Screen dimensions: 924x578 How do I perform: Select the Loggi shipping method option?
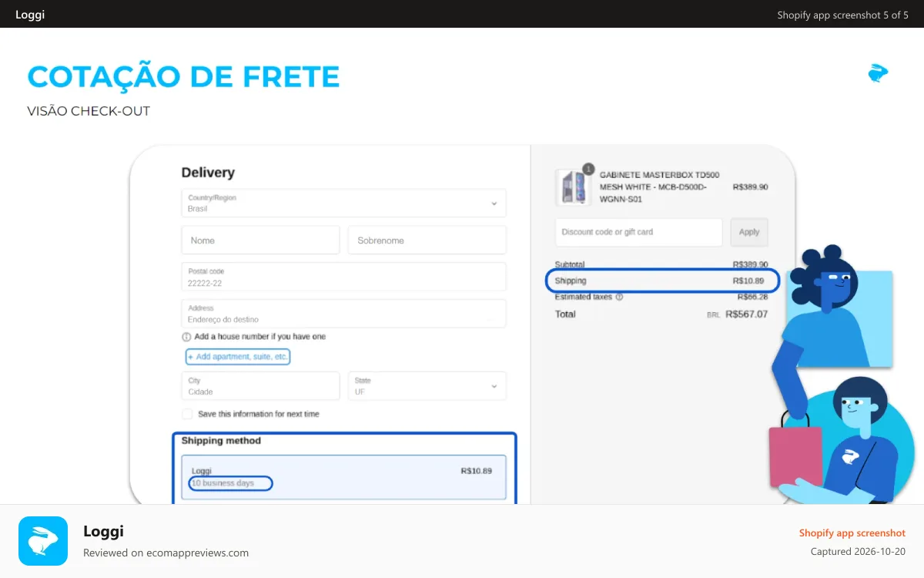click(343, 477)
